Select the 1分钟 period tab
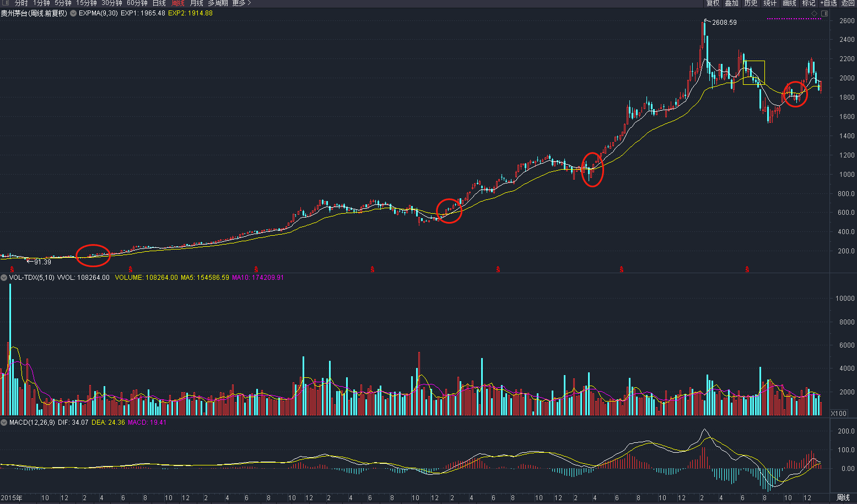 (x=41, y=3)
